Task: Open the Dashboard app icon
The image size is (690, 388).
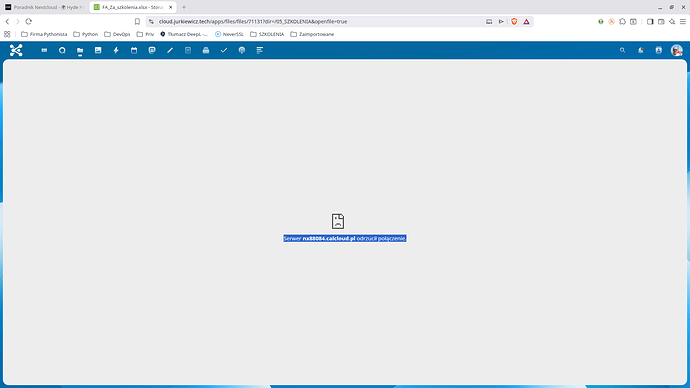Action: (x=44, y=50)
